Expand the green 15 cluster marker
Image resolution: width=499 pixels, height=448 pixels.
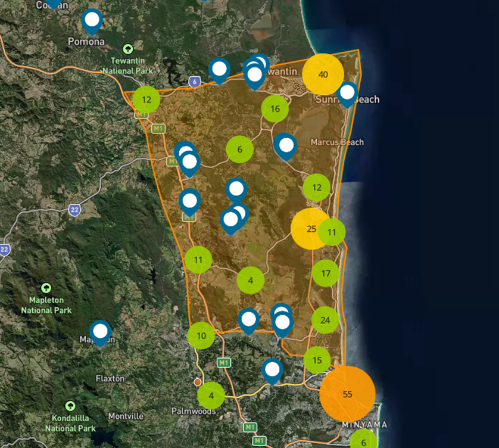tap(317, 360)
